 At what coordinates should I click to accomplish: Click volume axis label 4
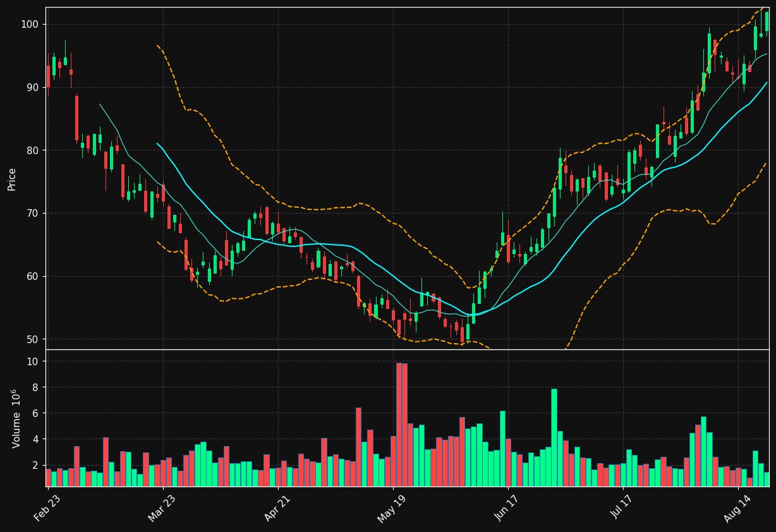pos(36,439)
